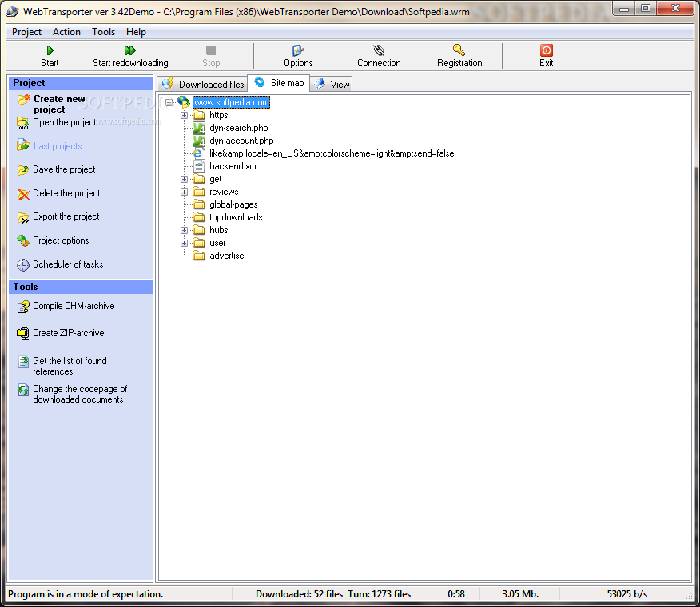Open the Help menu

tap(136, 32)
